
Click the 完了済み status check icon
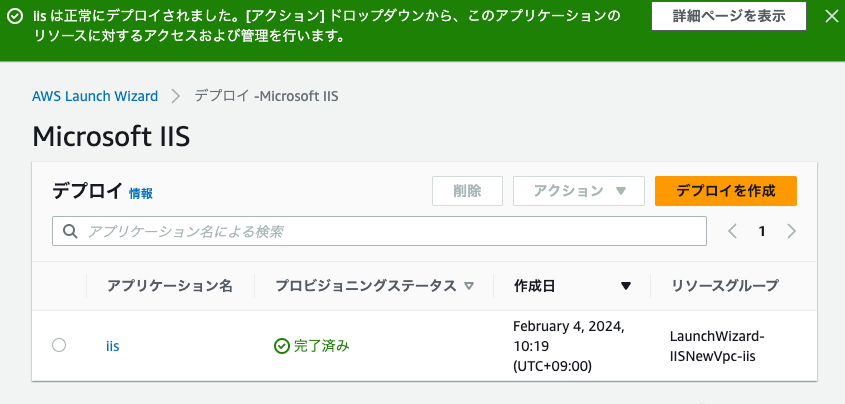click(282, 346)
